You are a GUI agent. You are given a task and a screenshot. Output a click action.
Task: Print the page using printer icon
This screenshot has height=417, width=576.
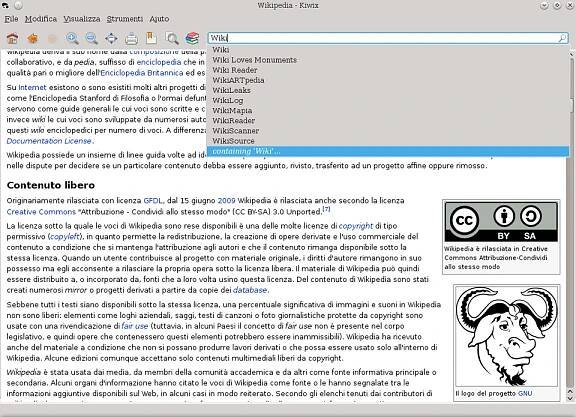132,38
